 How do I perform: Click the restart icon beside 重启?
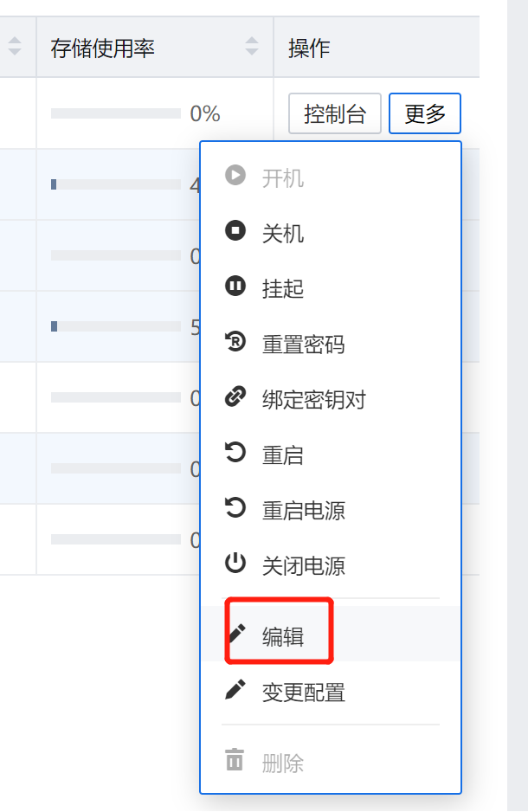pyautogui.click(x=235, y=454)
